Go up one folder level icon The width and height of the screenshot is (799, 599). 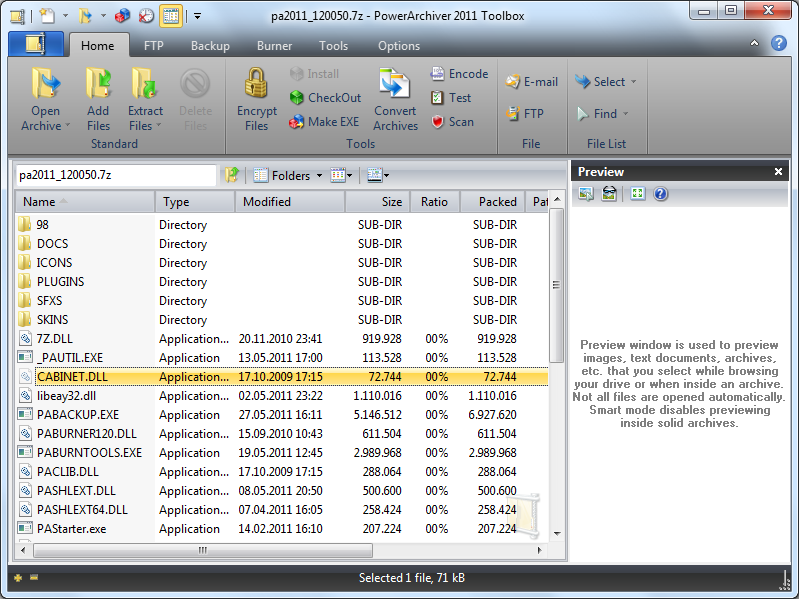tap(232, 175)
